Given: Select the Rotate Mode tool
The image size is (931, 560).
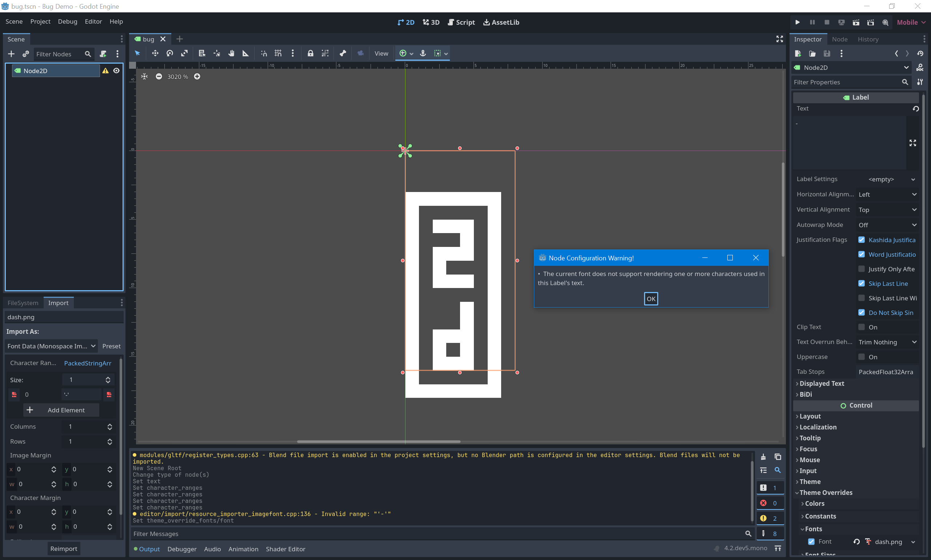Looking at the screenshot, I should [169, 53].
